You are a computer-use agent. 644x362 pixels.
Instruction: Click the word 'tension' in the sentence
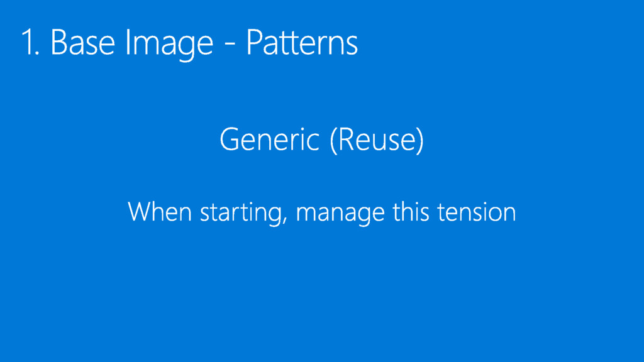pyautogui.click(x=477, y=212)
